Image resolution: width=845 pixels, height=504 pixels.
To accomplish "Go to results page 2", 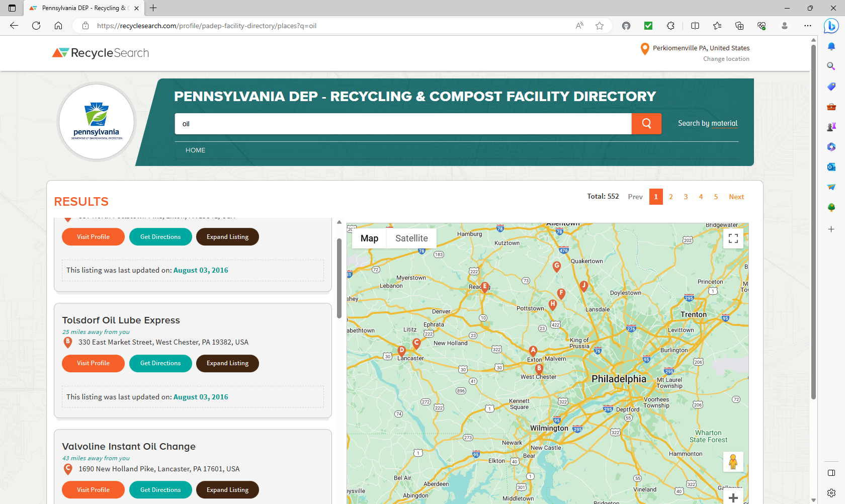I will (x=671, y=197).
